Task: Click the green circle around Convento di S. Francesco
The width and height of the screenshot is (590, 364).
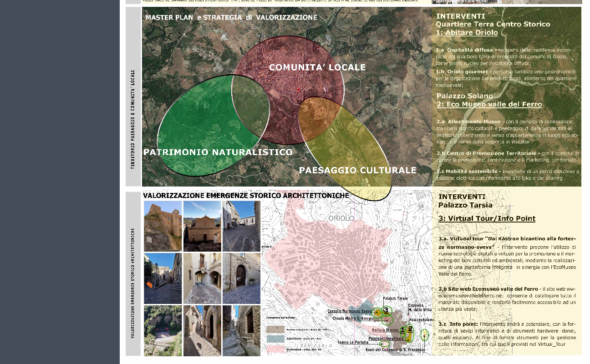Action: coord(425,335)
